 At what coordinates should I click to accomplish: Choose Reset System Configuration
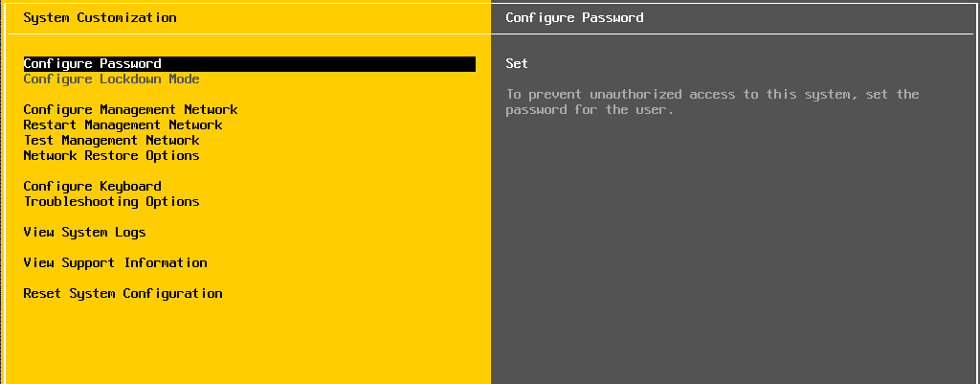coord(122,293)
